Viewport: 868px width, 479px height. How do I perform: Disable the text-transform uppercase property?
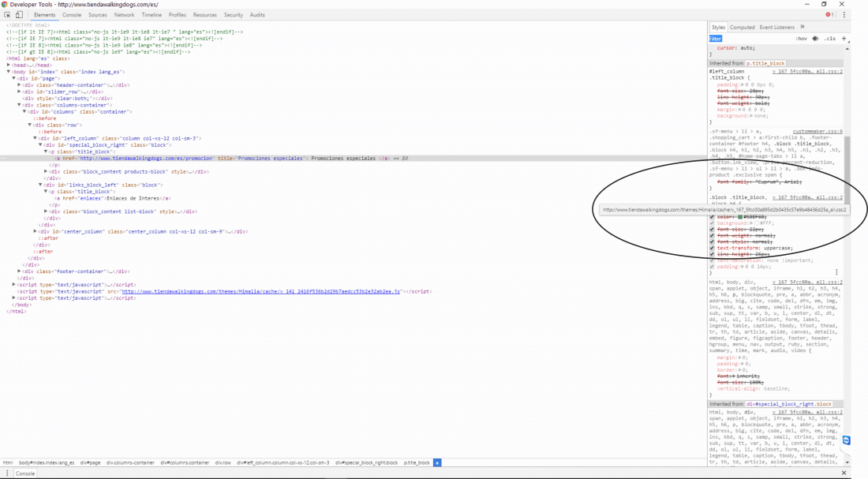pos(712,248)
